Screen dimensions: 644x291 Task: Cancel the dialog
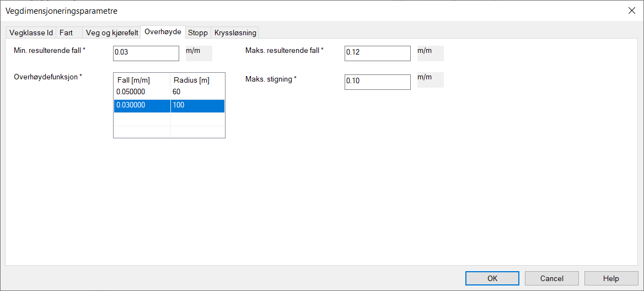click(x=551, y=278)
